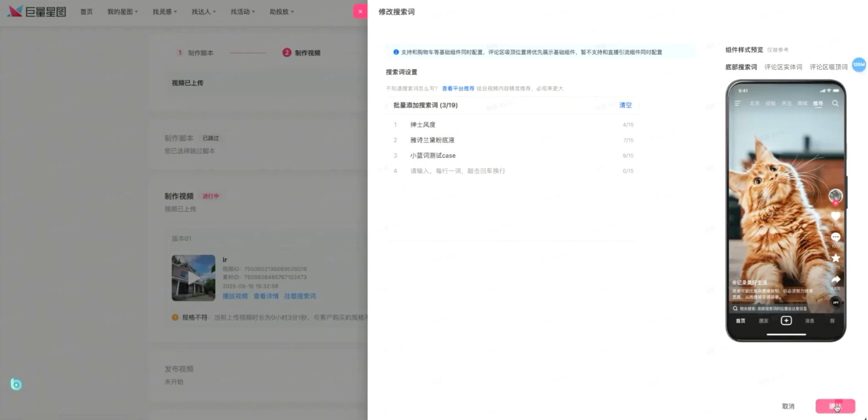
Task: Click the star favorite icon in phone preview
Action: click(835, 258)
